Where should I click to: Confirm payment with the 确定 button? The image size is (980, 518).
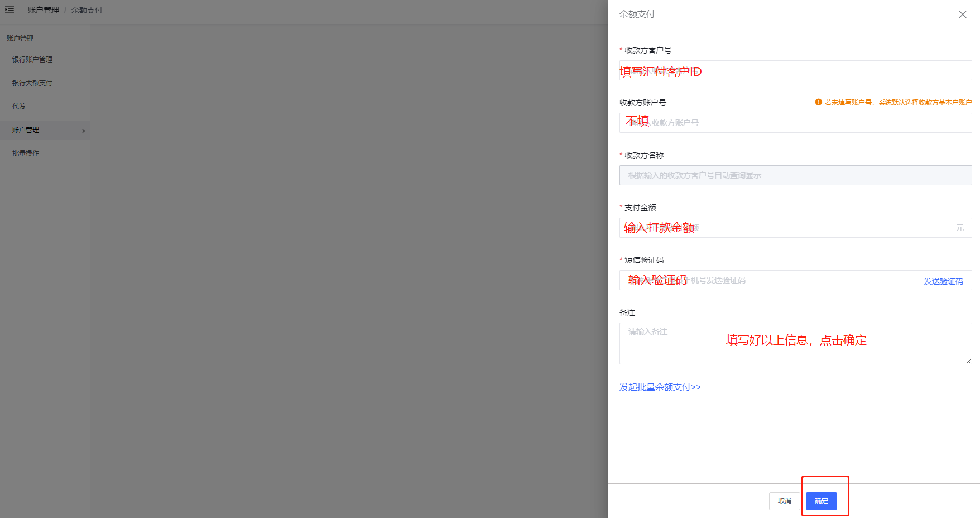[x=821, y=501]
